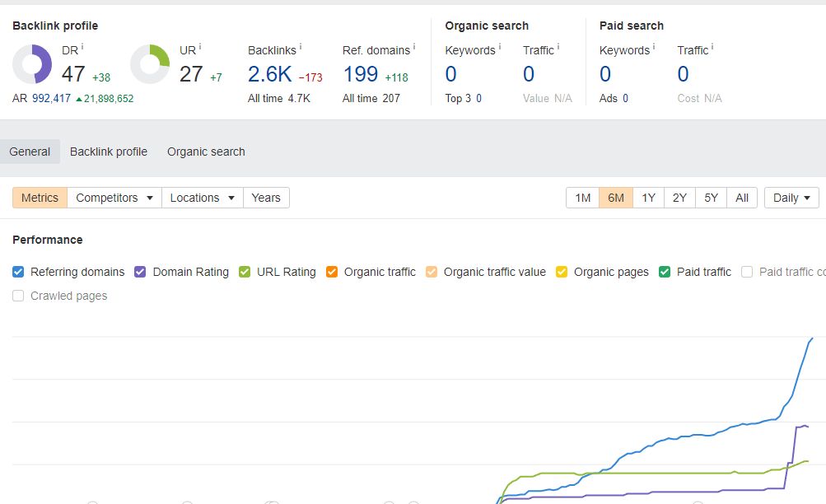Toggle the purple Domain Rating color checkbox
This screenshot has width=826, height=504.
pyautogui.click(x=140, y=272)
